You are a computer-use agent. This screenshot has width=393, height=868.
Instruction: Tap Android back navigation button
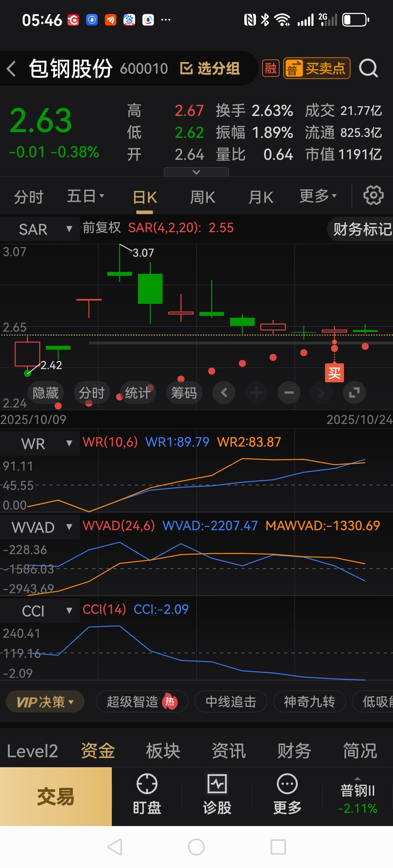pos(115,847)
